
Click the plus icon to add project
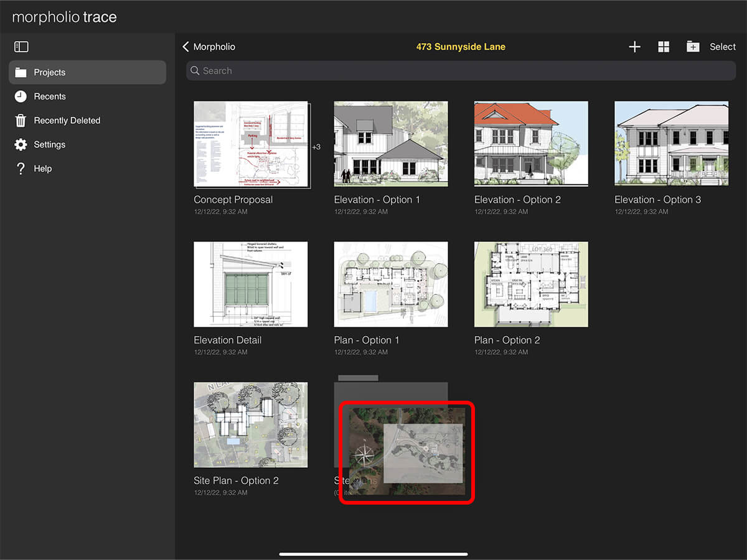[x=634, y=47]
